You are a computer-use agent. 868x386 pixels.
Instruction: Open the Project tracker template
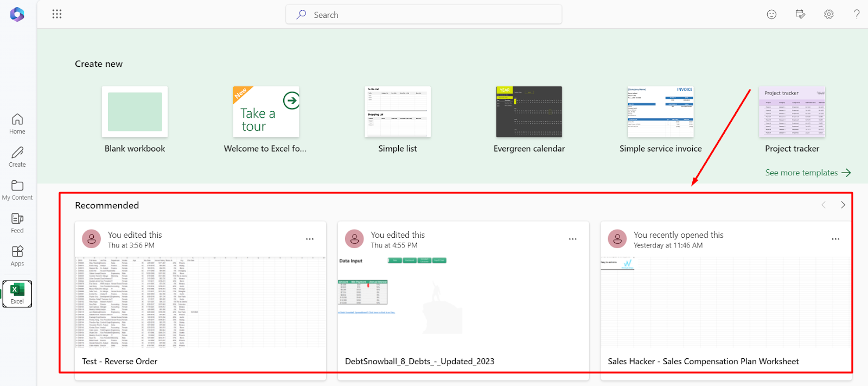[792, 112]
